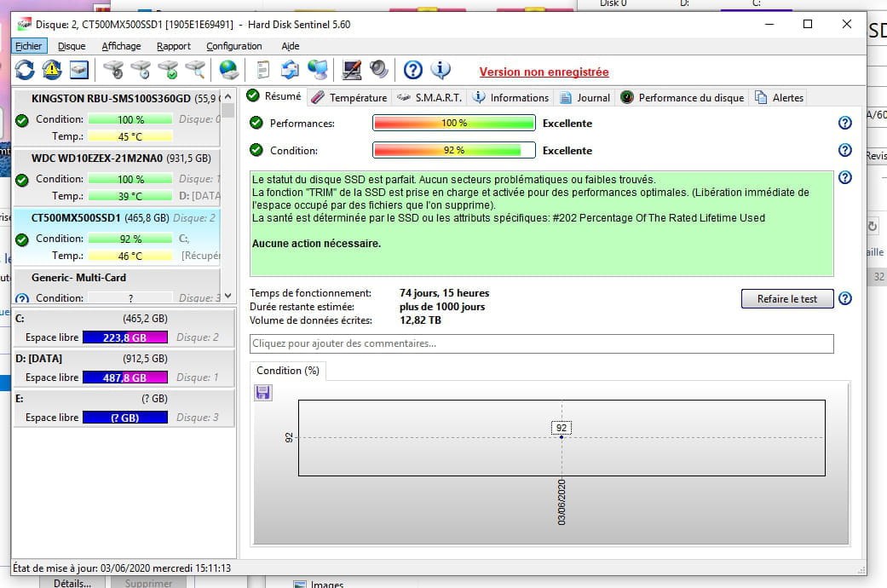Click the help icon beside Condition Excellente row

click(844, 150)
